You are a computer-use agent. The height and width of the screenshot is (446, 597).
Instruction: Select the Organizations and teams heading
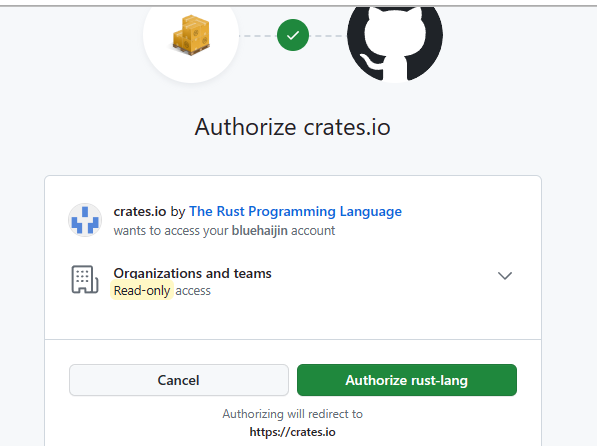click(192, 273)
